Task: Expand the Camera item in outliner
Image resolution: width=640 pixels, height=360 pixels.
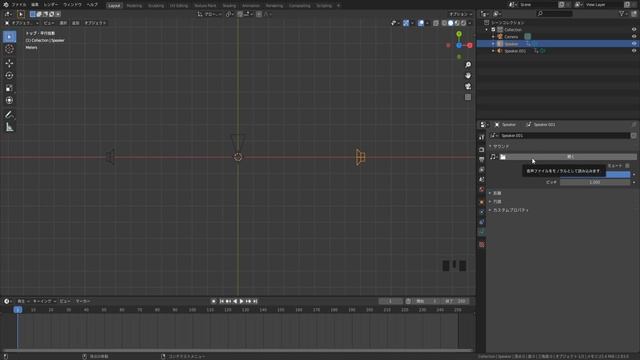Action: click(x=493, y=36)
